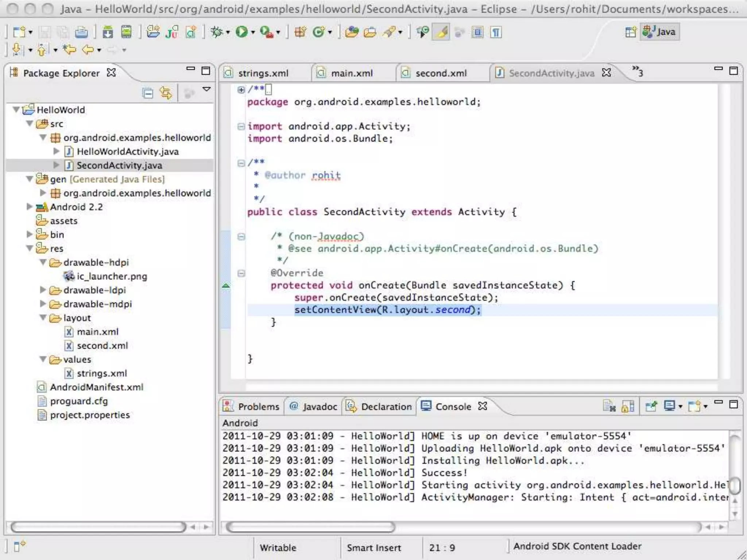Open the Run button dropdown arrow
The height and width of the screenshot is (560, 747).
(253, 33)
